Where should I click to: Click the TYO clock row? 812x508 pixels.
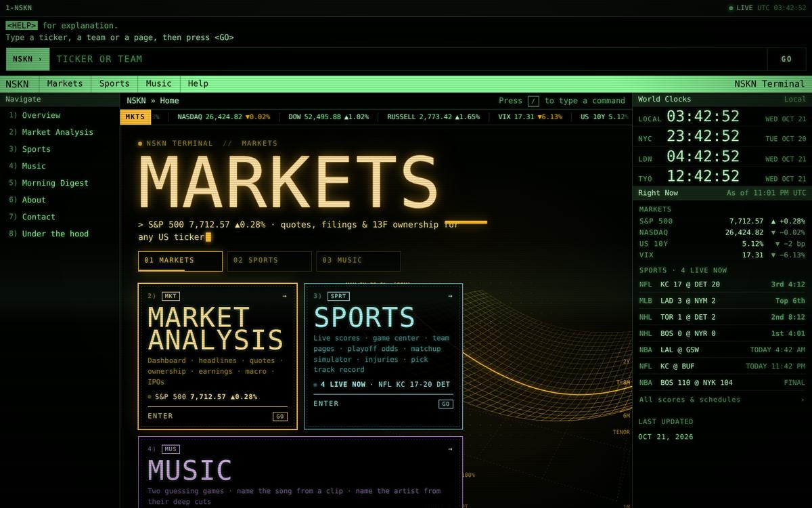point(722,176)
